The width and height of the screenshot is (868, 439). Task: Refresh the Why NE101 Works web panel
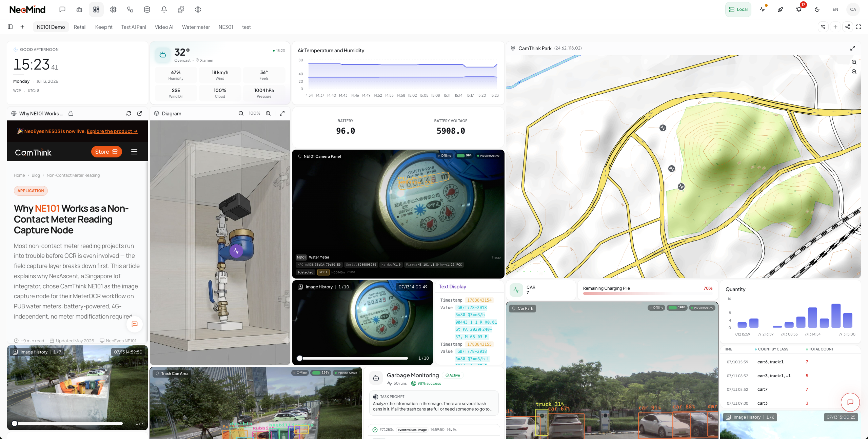coord(129,113)
